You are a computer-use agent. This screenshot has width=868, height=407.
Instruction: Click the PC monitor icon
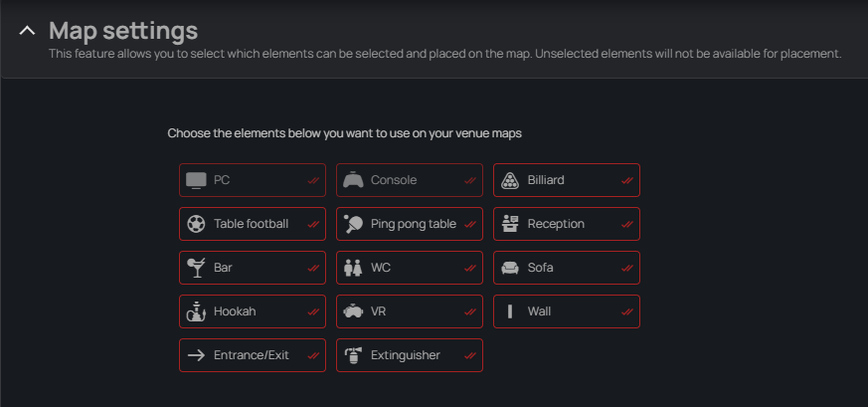pos(197,180)
